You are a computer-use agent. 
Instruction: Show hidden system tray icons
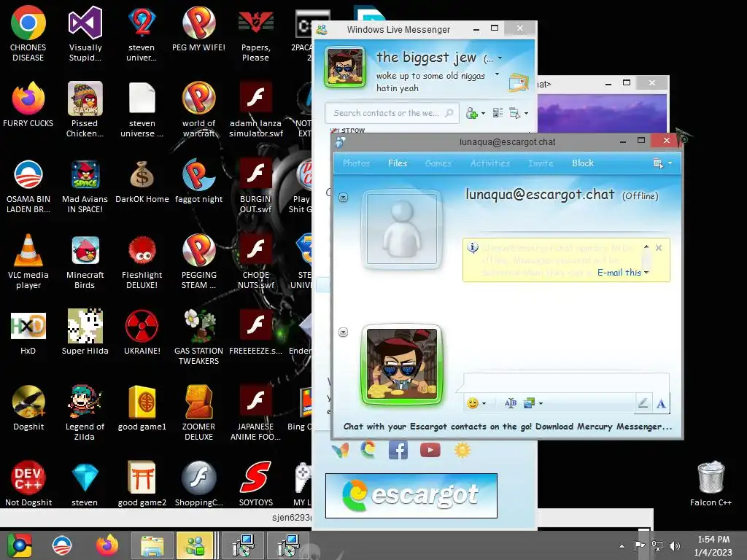622,546
